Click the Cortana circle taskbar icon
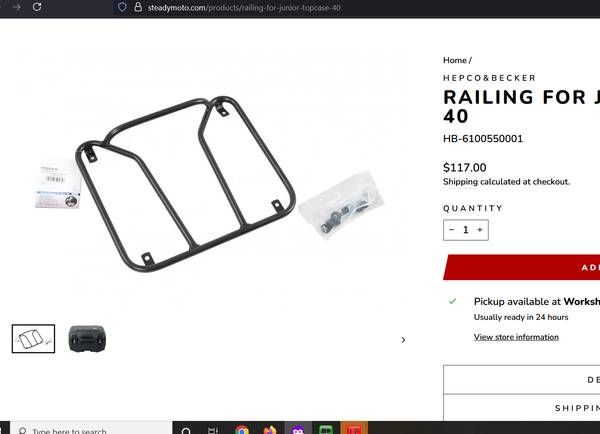Viewport: 600px width, 434px height. pos(186,431)
